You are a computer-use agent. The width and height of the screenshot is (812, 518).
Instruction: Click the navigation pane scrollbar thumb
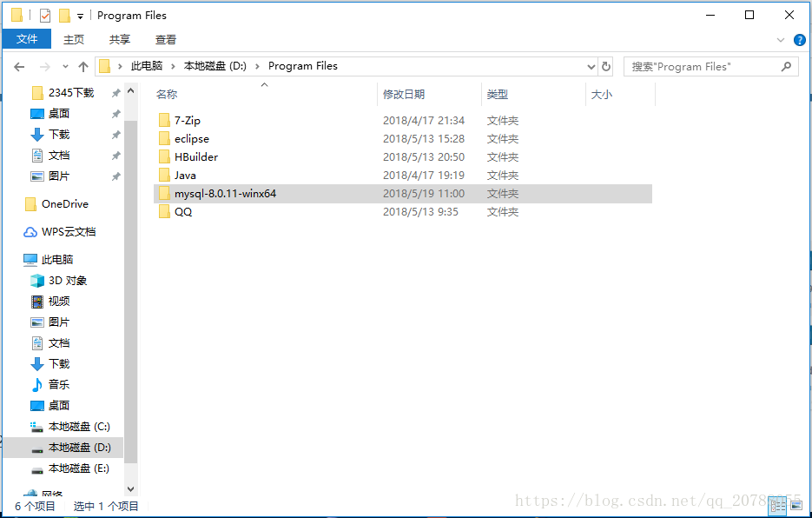(131, 292)
